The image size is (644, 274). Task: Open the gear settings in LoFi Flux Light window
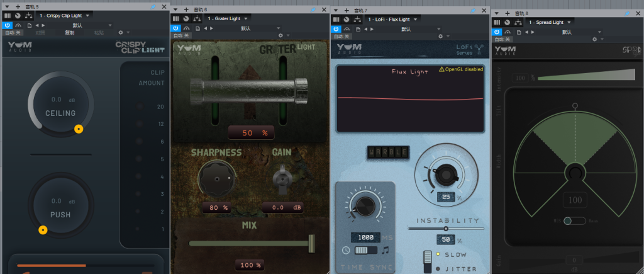click(441, 36)
